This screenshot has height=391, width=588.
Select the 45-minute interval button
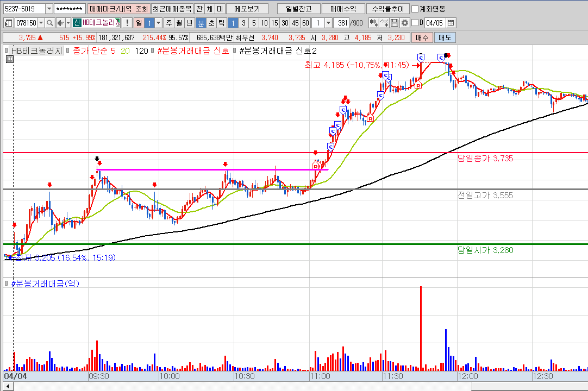(295, 23)
